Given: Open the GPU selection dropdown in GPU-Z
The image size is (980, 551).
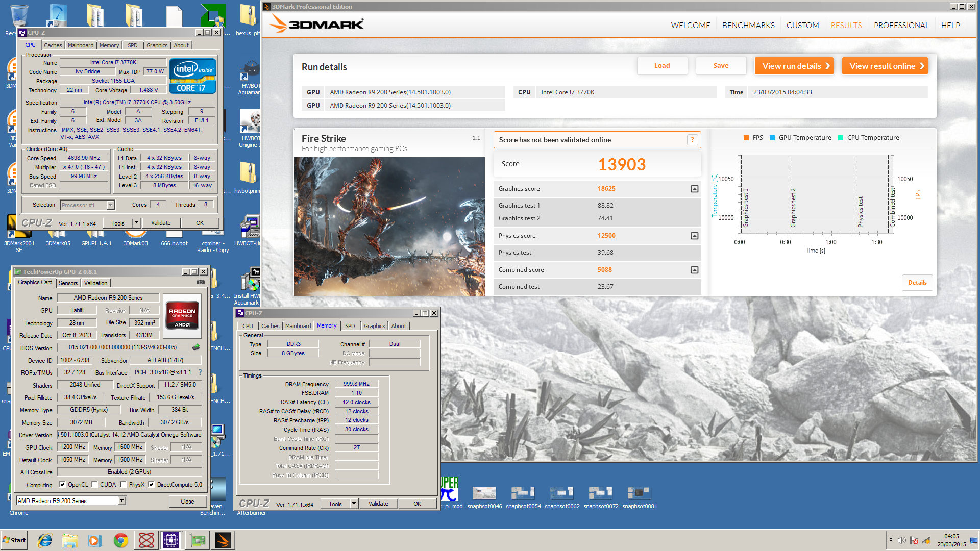Looking at the screenshot, I should pos(122,501).
